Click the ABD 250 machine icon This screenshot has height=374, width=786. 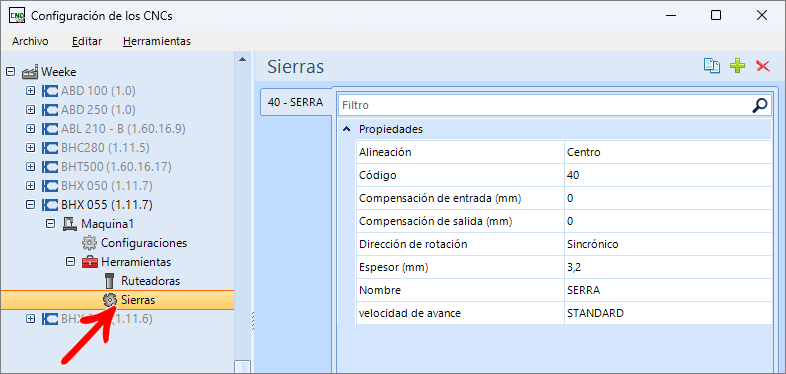click(x=50, y=110)
